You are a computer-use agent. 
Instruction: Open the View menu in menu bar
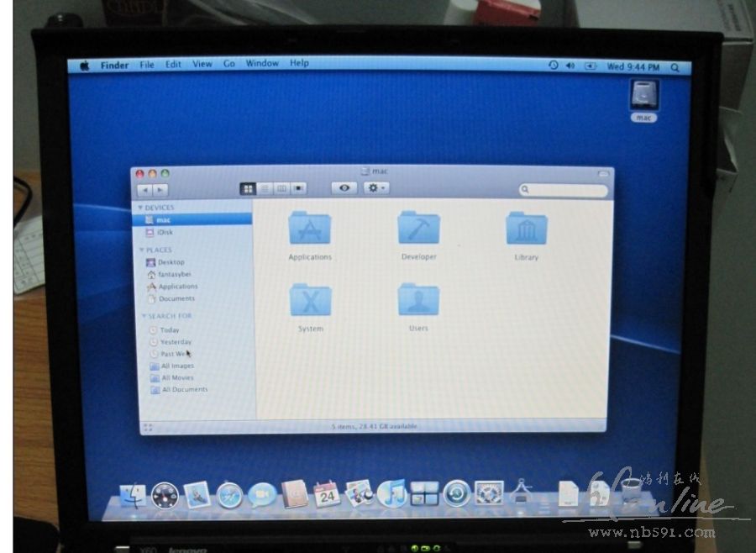point(202,64)
